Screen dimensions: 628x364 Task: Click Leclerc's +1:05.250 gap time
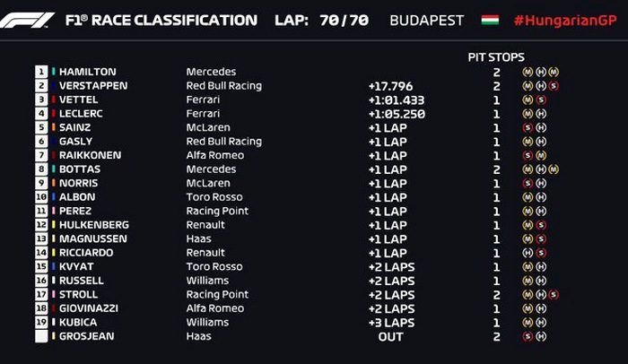(397, 114)
